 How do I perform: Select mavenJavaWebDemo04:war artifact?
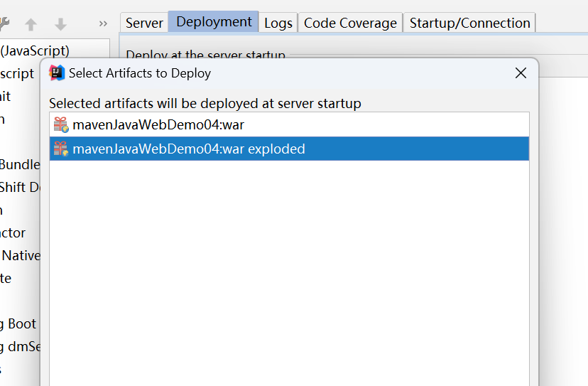click(289, 124)
